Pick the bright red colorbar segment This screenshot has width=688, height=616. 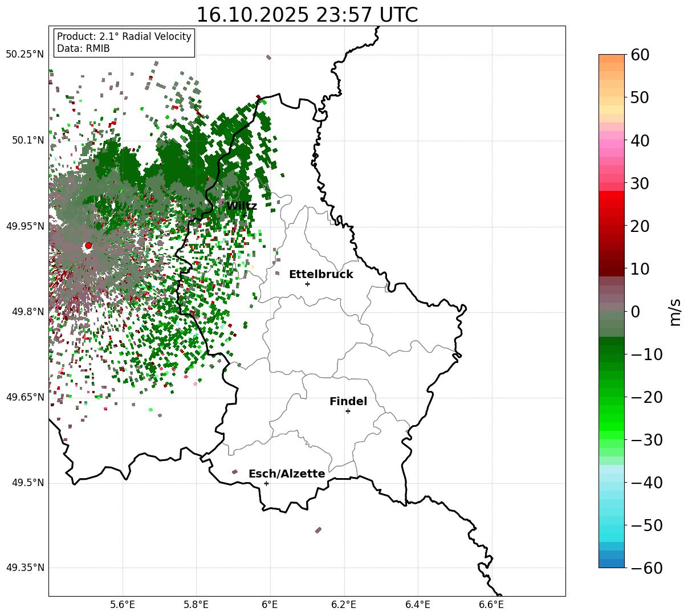tap(612, 195)
